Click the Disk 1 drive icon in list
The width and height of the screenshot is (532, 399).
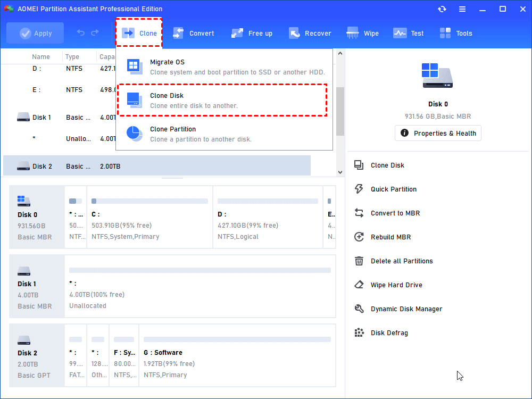point(23,117)
